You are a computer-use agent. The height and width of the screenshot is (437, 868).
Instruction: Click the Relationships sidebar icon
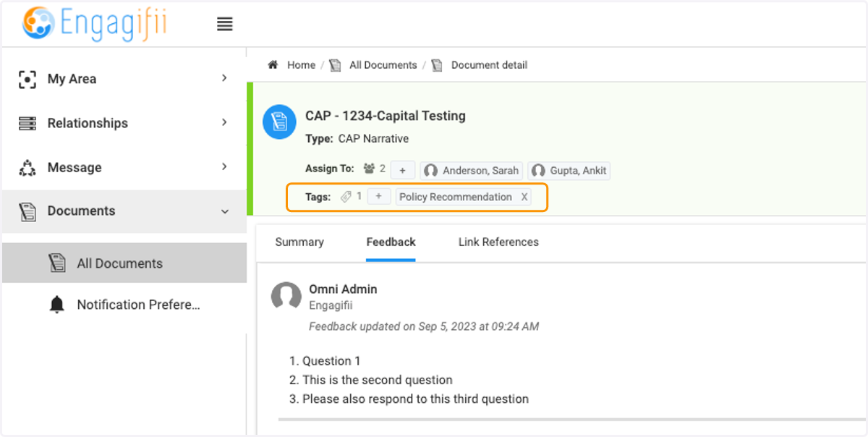(27, 123)
